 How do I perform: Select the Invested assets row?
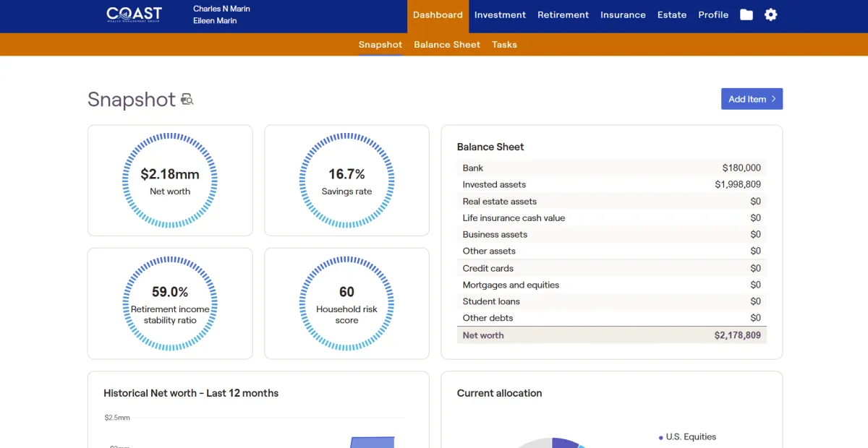click(x=611, y=184)
